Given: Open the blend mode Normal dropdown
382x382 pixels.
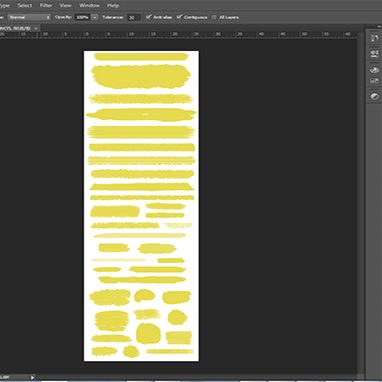Looking at the screenshot, I should (29, 17).
